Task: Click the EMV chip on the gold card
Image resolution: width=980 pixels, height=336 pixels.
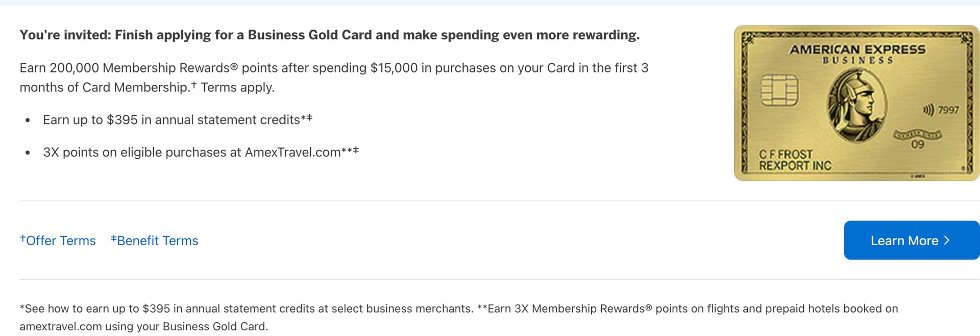Action: pyautogui.click(x=779, y=90)
